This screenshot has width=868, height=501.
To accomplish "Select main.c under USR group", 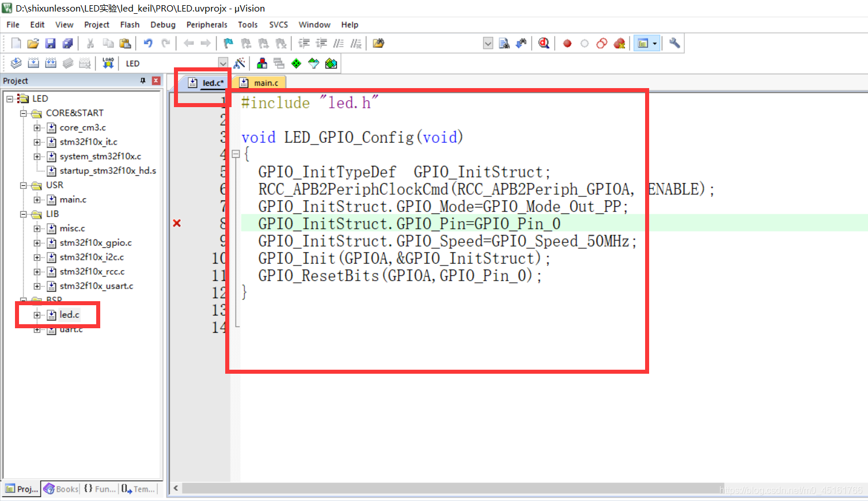I will click(73, 200).
